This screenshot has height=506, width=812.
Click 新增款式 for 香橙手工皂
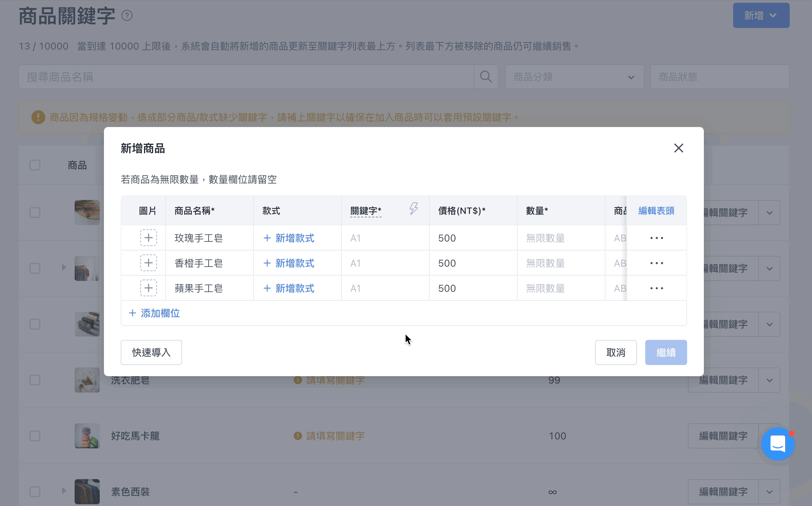point(289,263)
